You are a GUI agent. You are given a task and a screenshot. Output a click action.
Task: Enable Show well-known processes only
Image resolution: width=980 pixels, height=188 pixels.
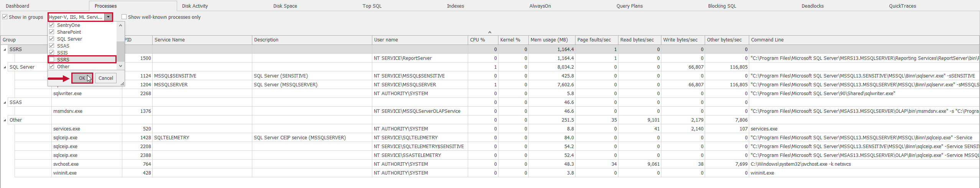pos(124,17)
